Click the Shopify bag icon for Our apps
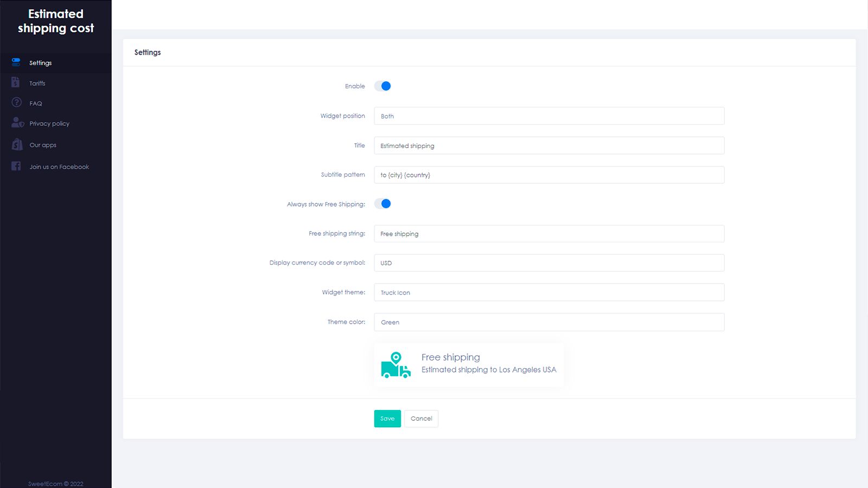This screenshot has width=868, height=488. (16, 144)
